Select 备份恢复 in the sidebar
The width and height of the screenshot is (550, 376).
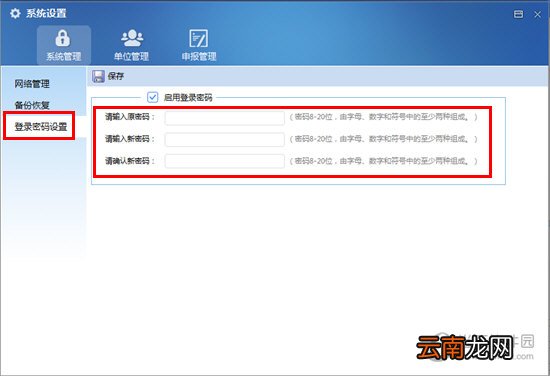(x=32, y=105)
